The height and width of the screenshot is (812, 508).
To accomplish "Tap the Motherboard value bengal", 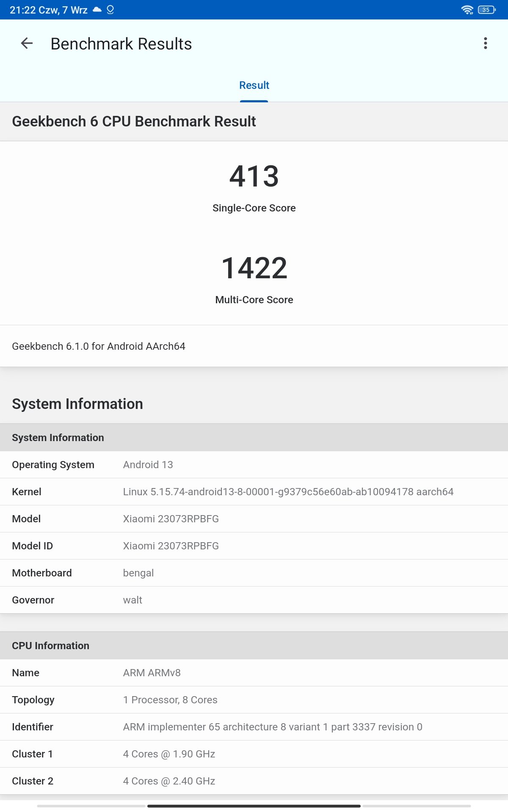I will pos(138,573).
